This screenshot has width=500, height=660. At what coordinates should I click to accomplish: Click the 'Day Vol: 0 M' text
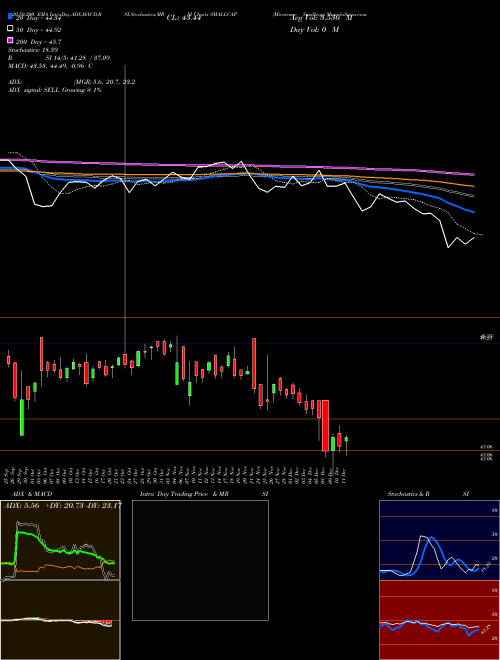point(315,29)
